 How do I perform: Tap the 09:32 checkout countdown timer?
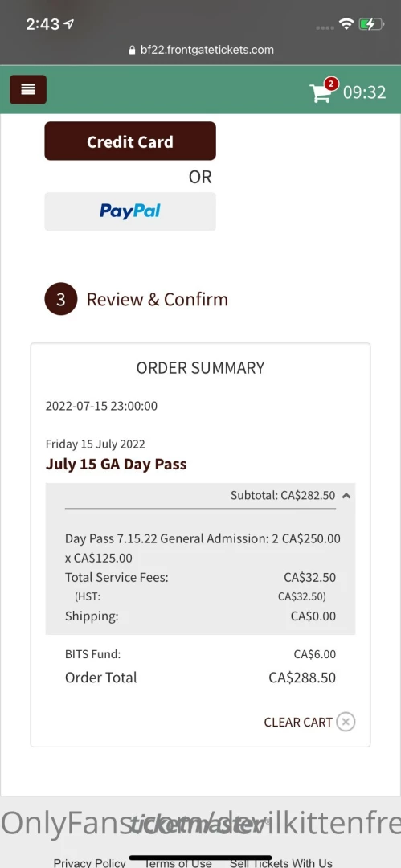pos(365,92)
